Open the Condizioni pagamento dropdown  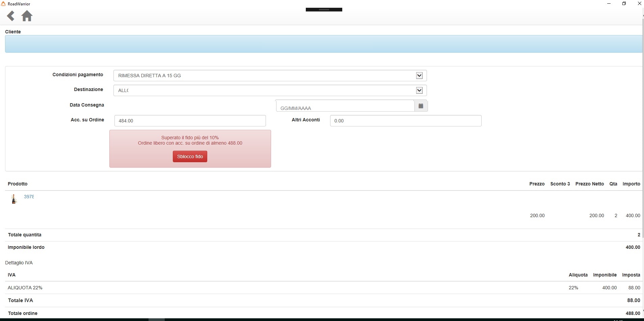pos(419,76)
